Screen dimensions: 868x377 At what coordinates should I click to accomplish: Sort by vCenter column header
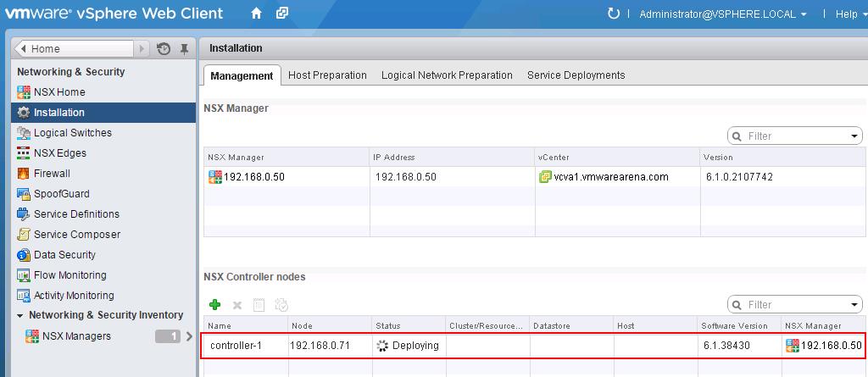pyautogui.click(x=618, y=158)
